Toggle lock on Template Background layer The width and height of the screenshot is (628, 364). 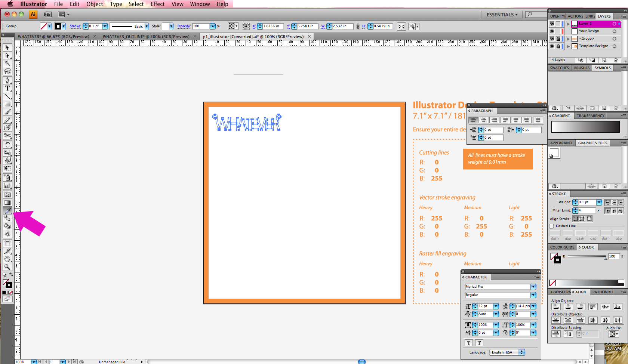pyautogui.click(x=558, y=46)
